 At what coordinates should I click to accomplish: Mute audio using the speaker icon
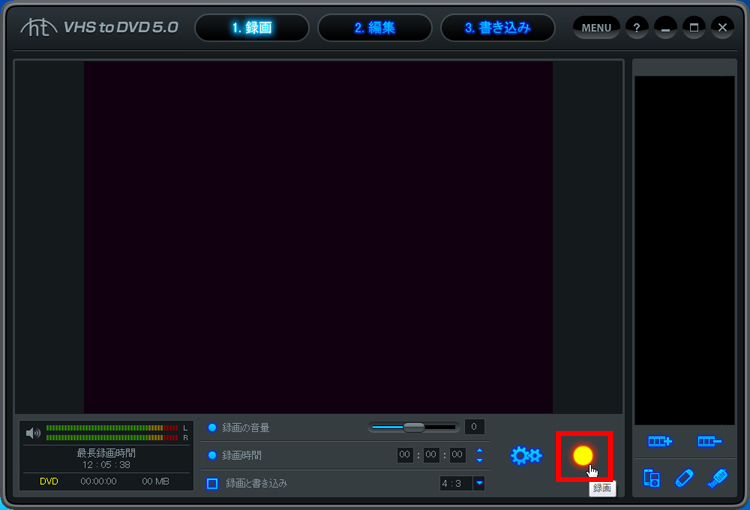coord(33,433)
